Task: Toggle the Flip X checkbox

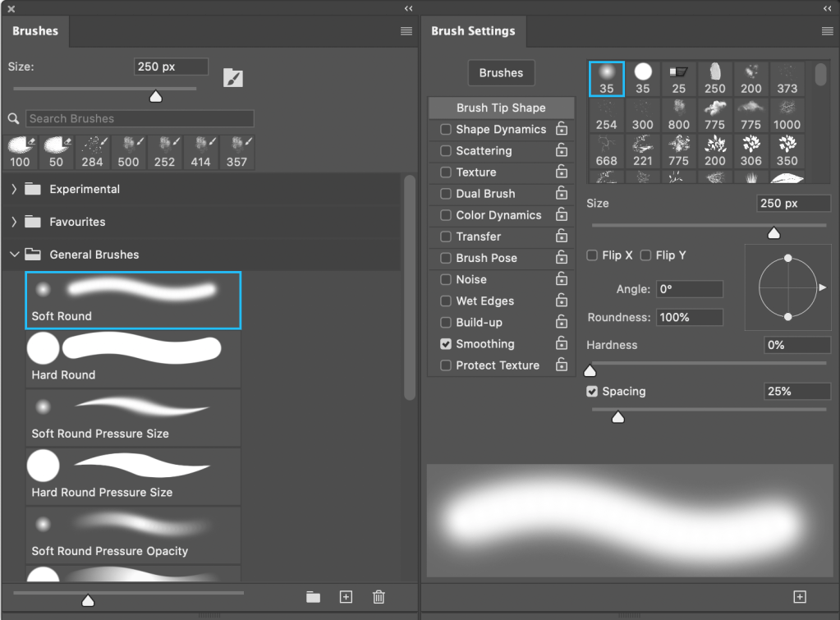Action: coord(592,255)
